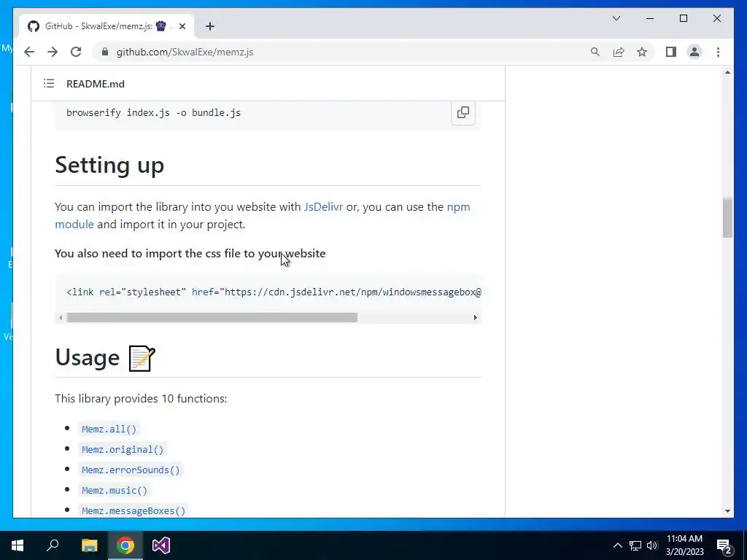Open the notification center icon
Screen dimensions: 747x560
click(724, 546)
